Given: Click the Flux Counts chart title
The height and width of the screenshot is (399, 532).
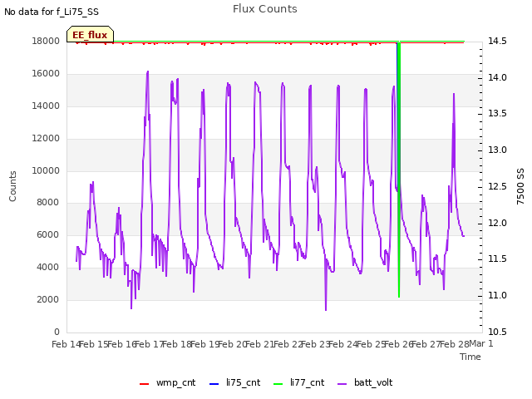Looking at the screenshot, I should pos(265,9).
